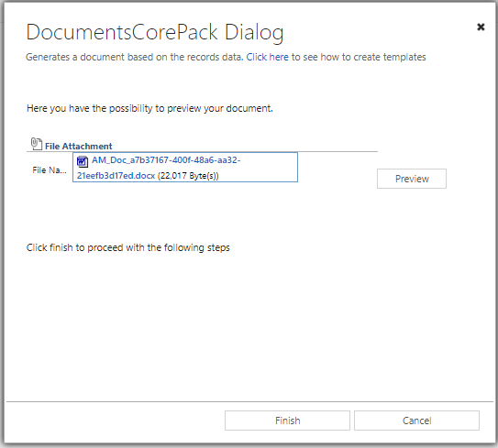Click the 'File Na...' field label
The image size is (498, 448).
click(x=50, y=170)
